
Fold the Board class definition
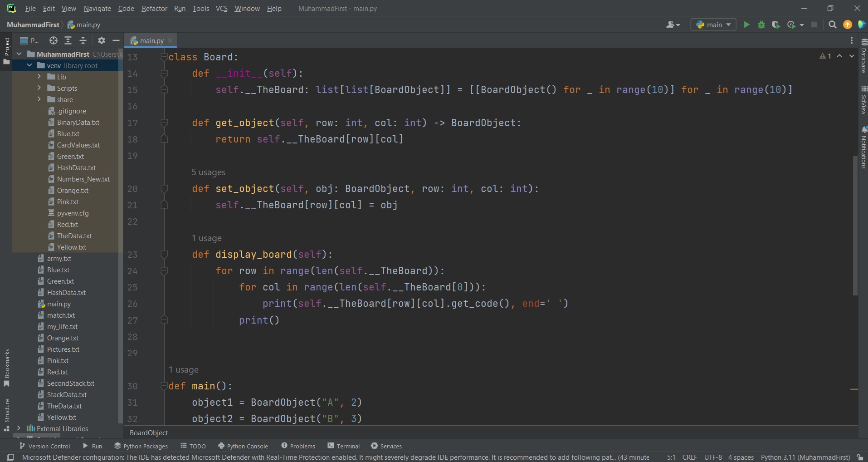(x=164, y=57)
